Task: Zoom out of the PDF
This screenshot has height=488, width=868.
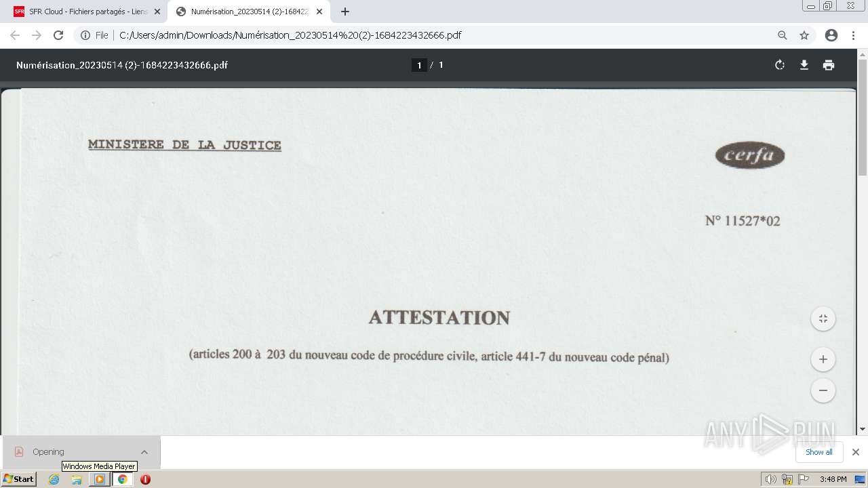Action: 823,390
